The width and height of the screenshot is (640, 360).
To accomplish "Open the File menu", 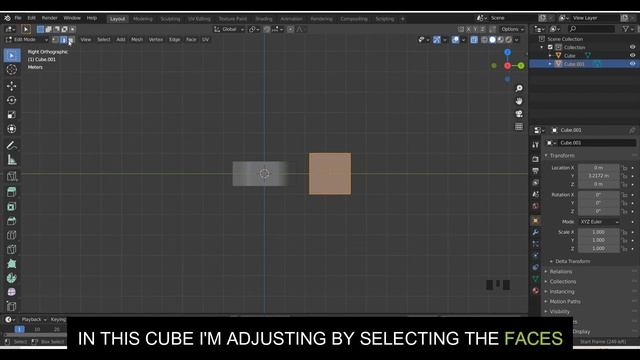I will (18, 18).
